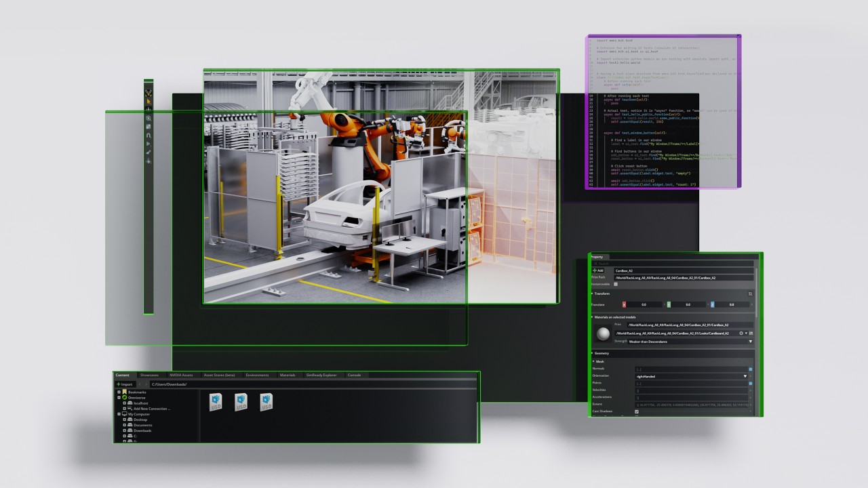Click the Bookmarks ribbon icon
868x488 pixels.
(125, 392)
